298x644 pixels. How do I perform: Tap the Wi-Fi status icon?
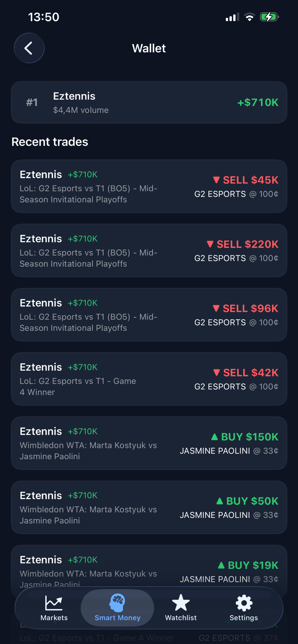(x=249, y=17)
